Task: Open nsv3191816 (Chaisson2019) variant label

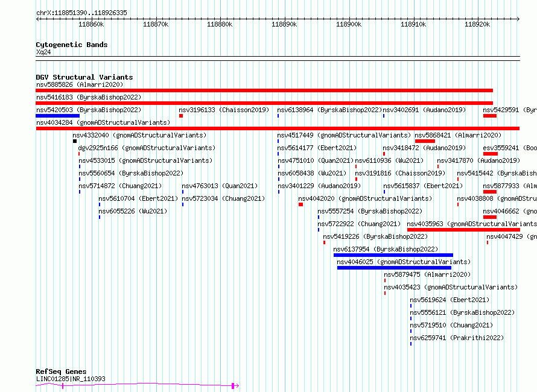Action: coord(401,173)
